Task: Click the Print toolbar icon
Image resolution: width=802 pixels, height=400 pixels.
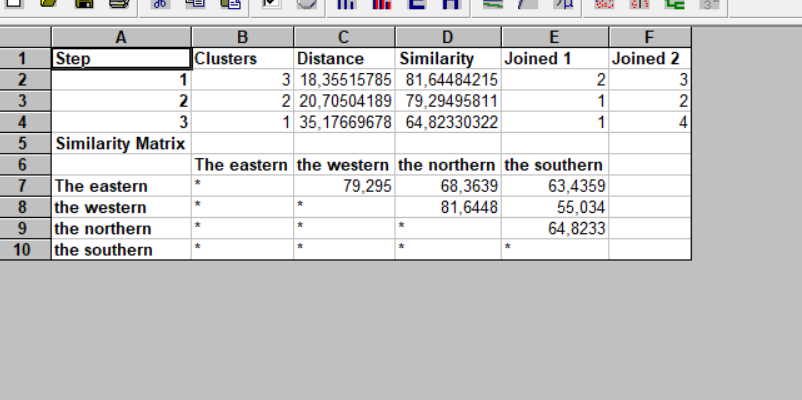Action: point(119,4)
